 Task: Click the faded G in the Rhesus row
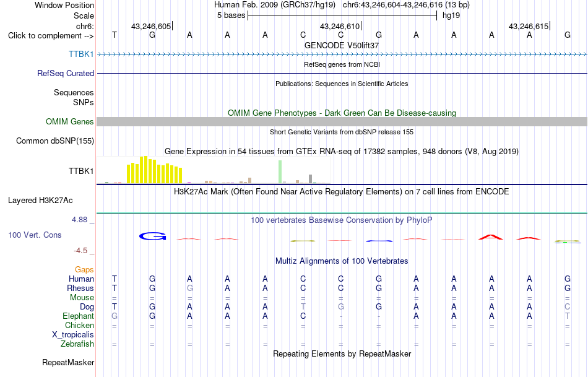pyautogui.click(x=190, y=288)
